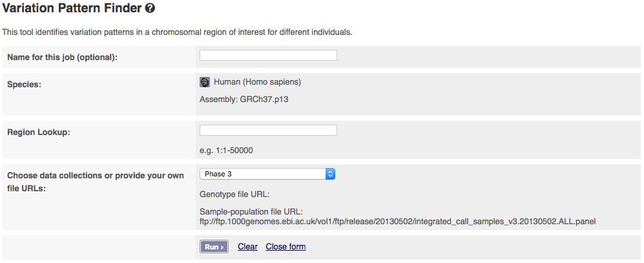Click the Human species thumbnail icon
Screen dimensions: 644x263
[205, 82]
